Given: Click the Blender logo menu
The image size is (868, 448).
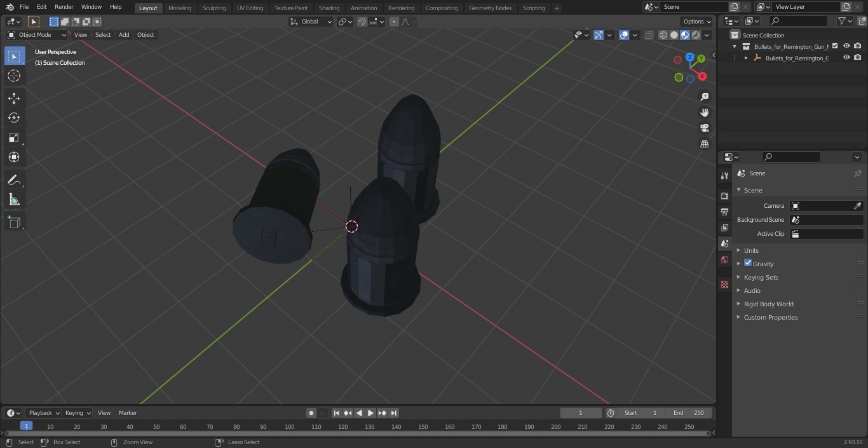Looking at the screenshot, I should coord(10,7).
